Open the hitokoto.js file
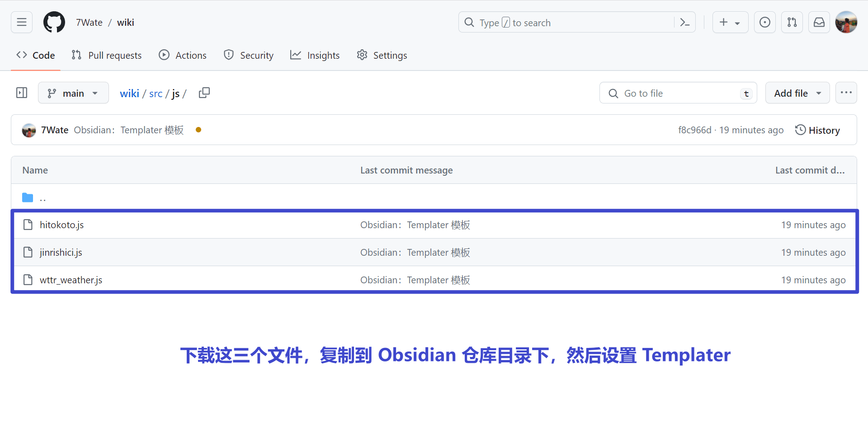This screenshot has height=436, width=868. point(61,225)
